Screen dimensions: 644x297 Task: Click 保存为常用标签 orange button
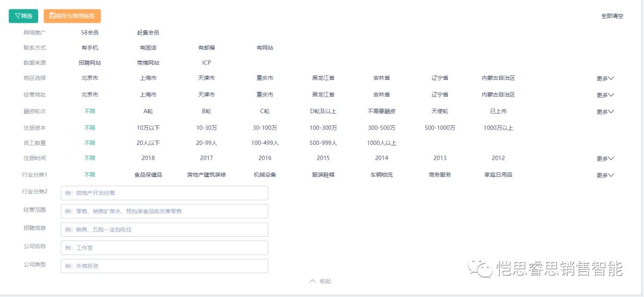(x=72, y=16)
